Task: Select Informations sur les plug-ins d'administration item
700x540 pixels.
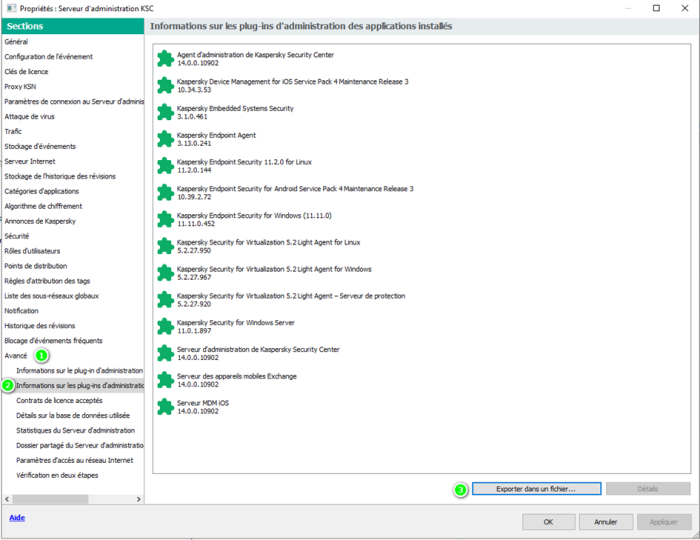Action: [80, 386]
